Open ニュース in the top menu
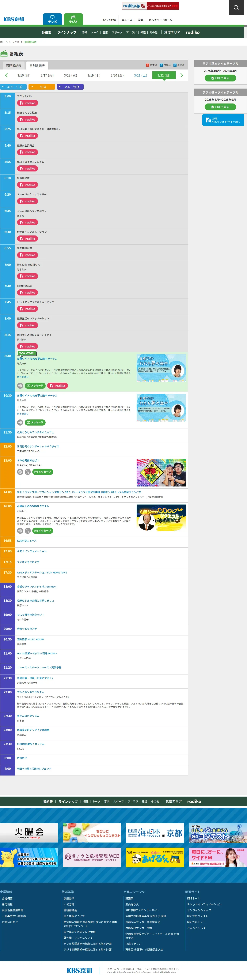The height and width of the screenshot is (980, 247). [127, 20]
